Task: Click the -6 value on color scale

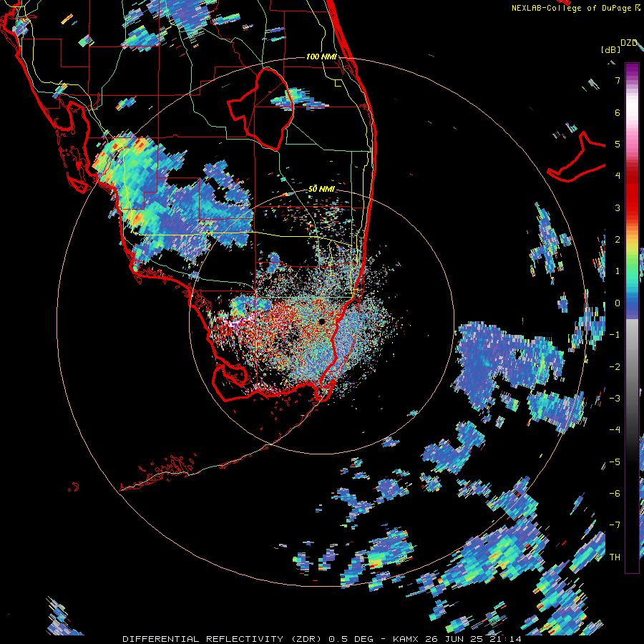Action: pos(615,493)
